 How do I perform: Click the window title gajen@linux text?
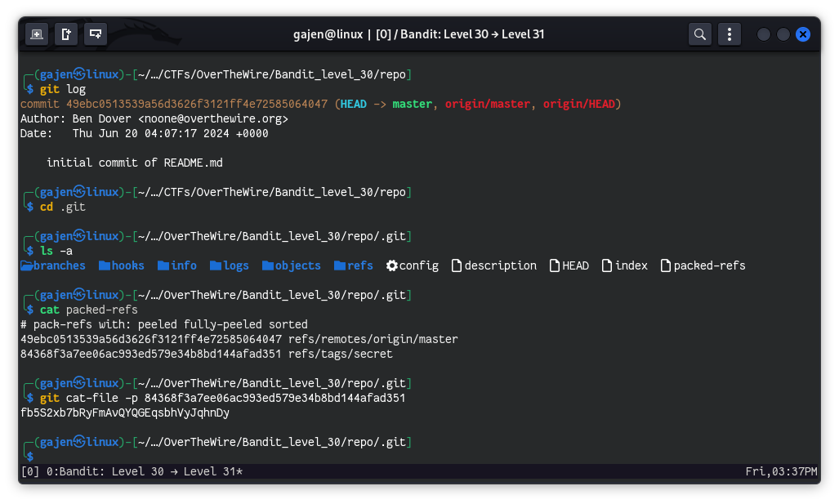pyautogui.click(x=327, y=34)
